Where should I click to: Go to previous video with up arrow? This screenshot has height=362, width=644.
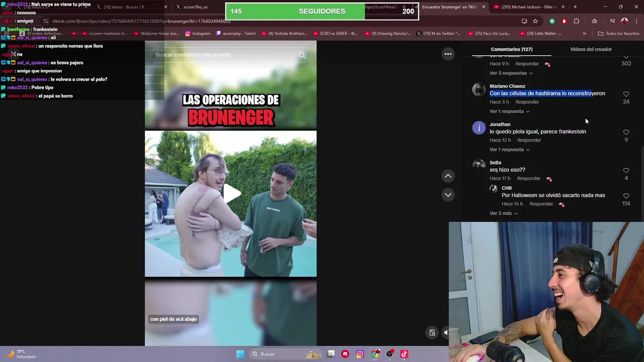pyautogui.click(x=448, y=176)
